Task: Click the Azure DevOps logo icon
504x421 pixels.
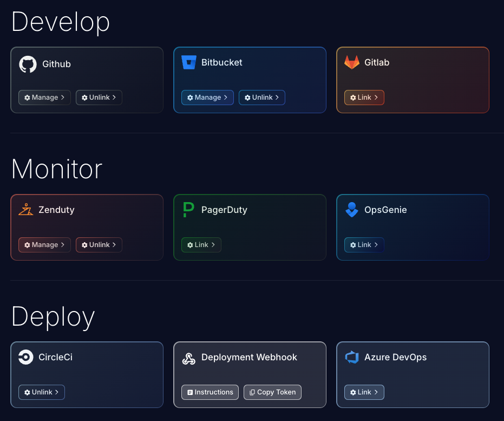Action: (352, 357)
